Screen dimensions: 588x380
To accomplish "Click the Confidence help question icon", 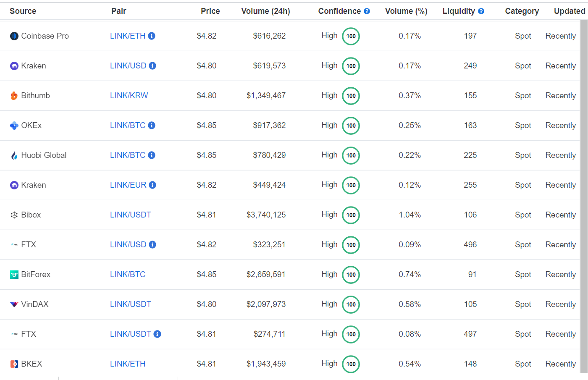I will [367, 11].
